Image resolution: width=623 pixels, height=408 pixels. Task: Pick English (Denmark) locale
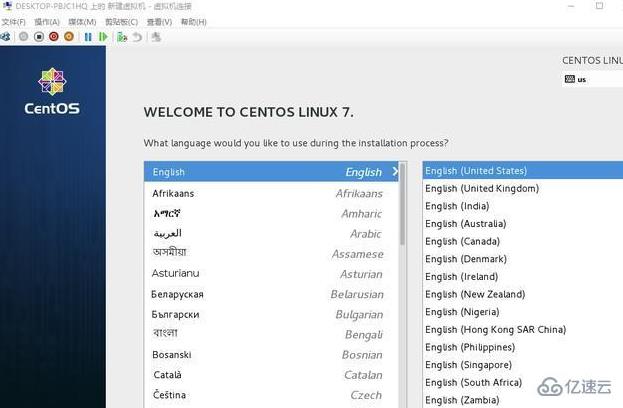[523, 259]
